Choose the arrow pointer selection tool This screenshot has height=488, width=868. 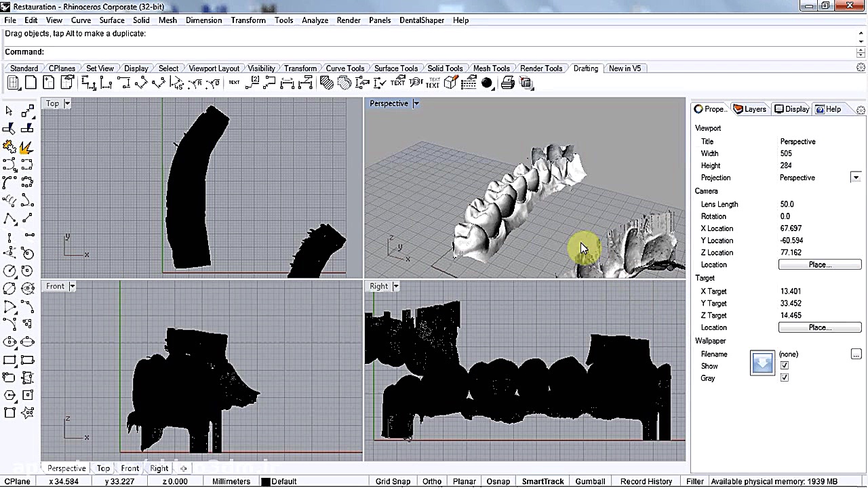click(9, 111)
